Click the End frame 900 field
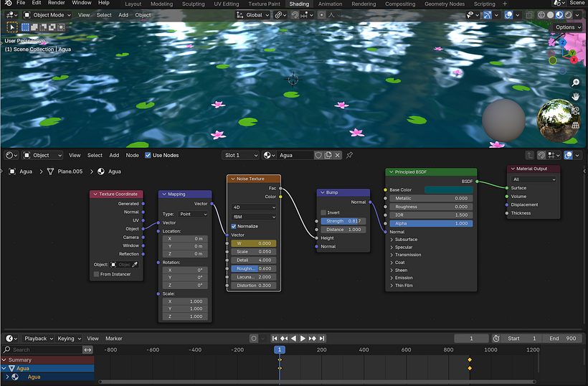The image size is (588, 386). pyautogui.click(x=562, y=339)
